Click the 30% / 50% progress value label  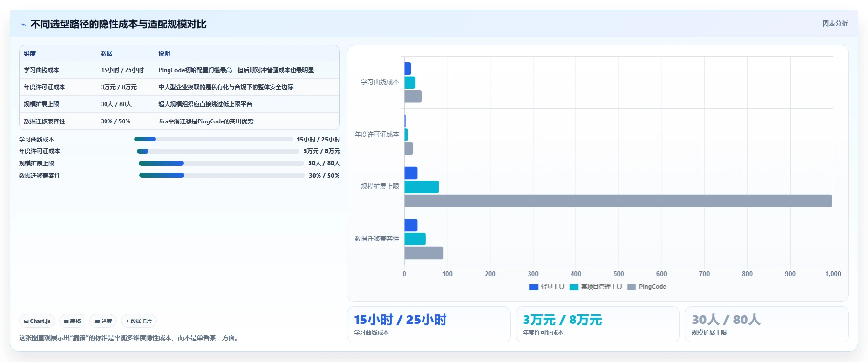[x=324, y=176]
